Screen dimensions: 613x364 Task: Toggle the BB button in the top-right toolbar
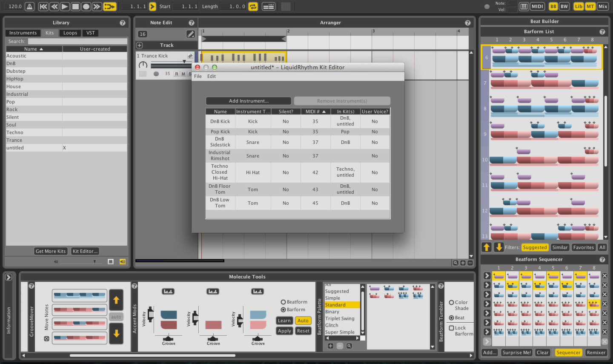[x=553, y=6]
